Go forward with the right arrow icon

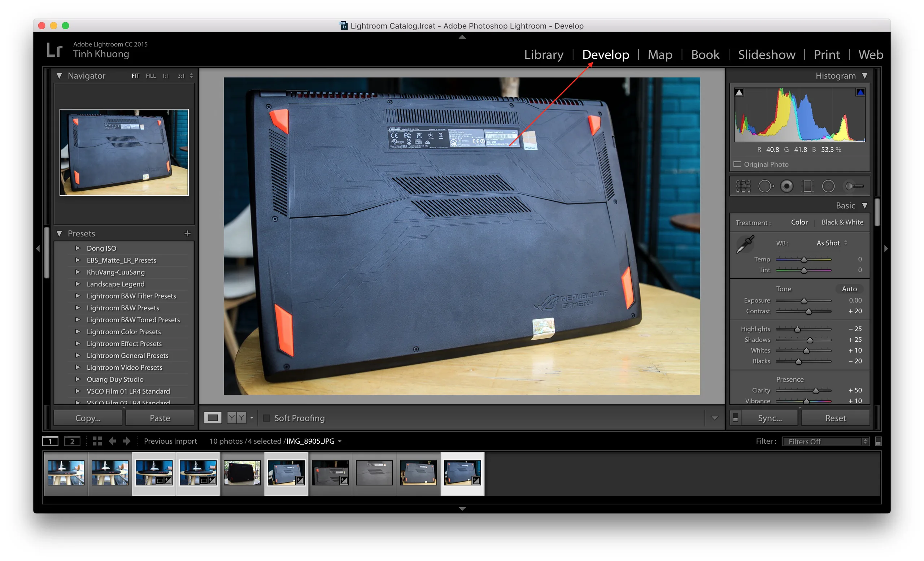pyautogui.click(x=127, y=441)
